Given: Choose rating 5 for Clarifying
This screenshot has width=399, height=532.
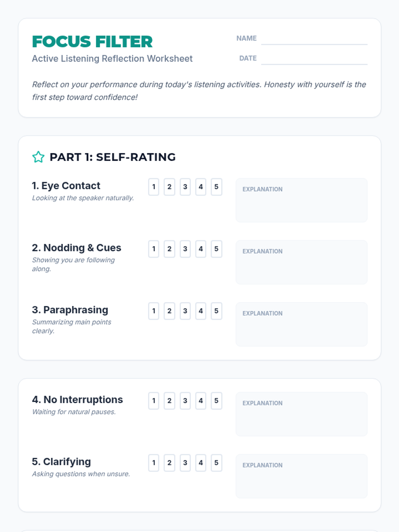Looking at the screenshot, I should tap(216, 463).
